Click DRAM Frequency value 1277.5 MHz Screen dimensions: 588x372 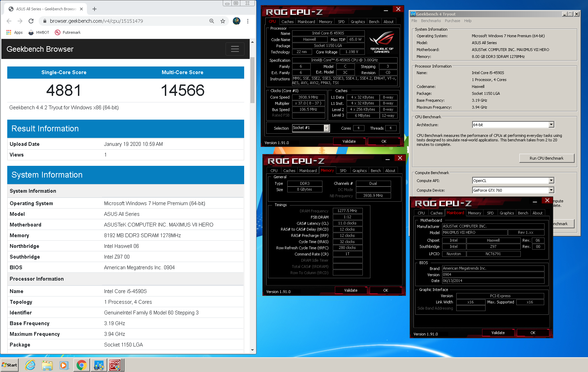click(x=347, y=211)
